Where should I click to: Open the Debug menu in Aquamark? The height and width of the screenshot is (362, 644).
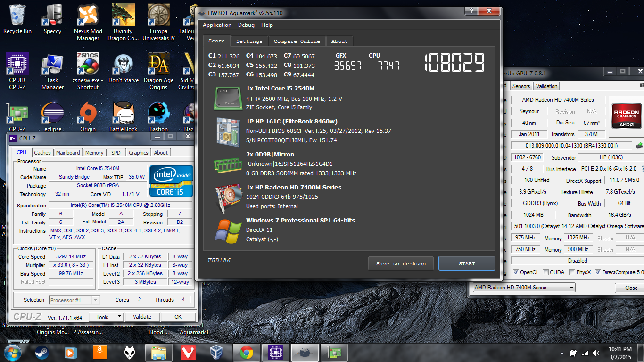(246, 25)
